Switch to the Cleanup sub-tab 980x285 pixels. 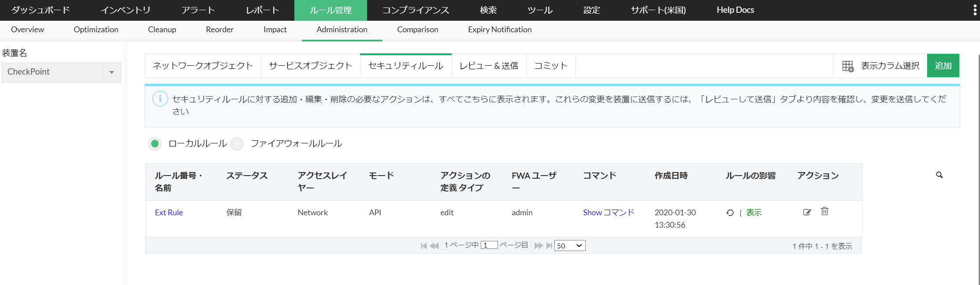(x=162, y=30)
